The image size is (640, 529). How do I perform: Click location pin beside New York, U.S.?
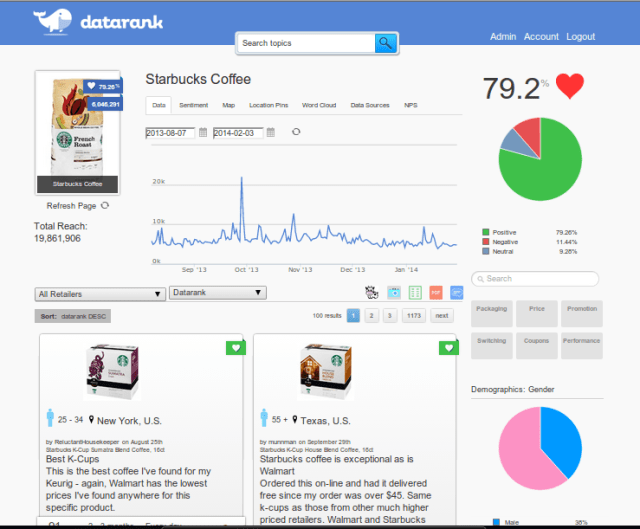coord(91,420)
